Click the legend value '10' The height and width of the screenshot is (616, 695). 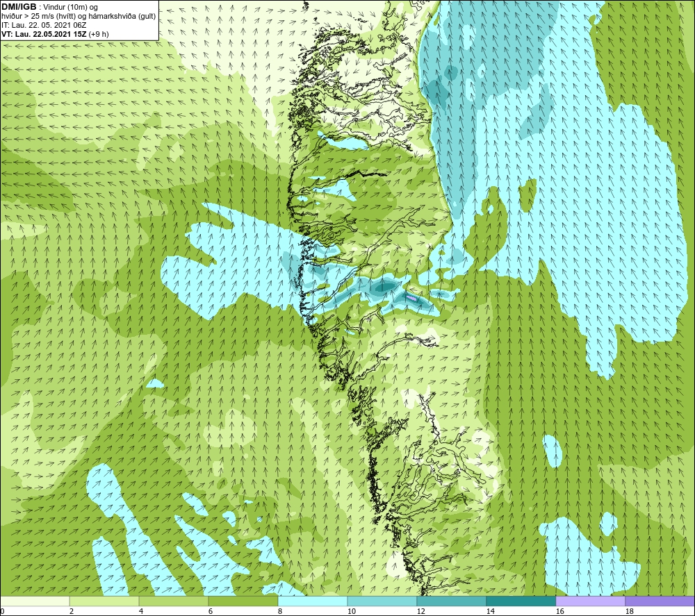351,612
